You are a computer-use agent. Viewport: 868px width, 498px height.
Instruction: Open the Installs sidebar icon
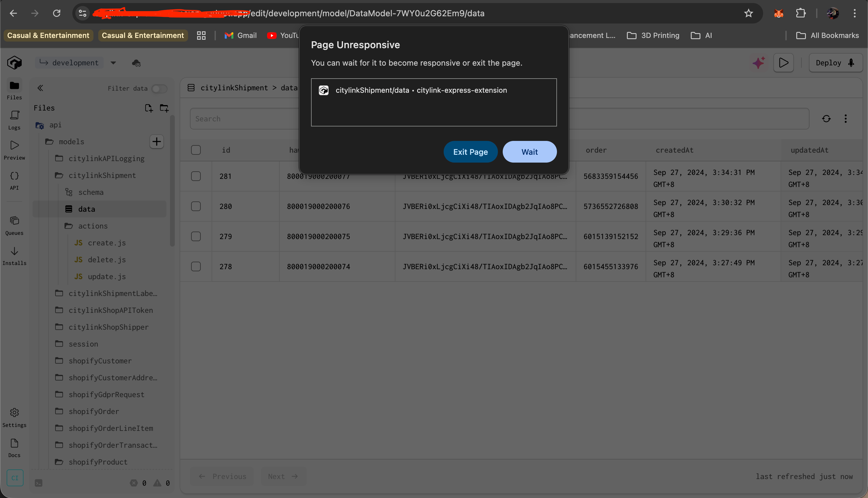click(14, 255)
